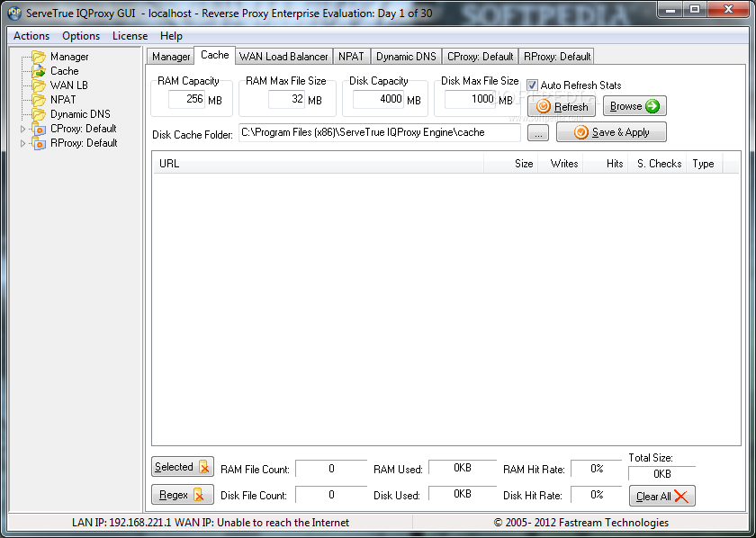Maximize the IQProxy GUI window
This screenshot has width=756, height=538.
click(x=695, y=9)
